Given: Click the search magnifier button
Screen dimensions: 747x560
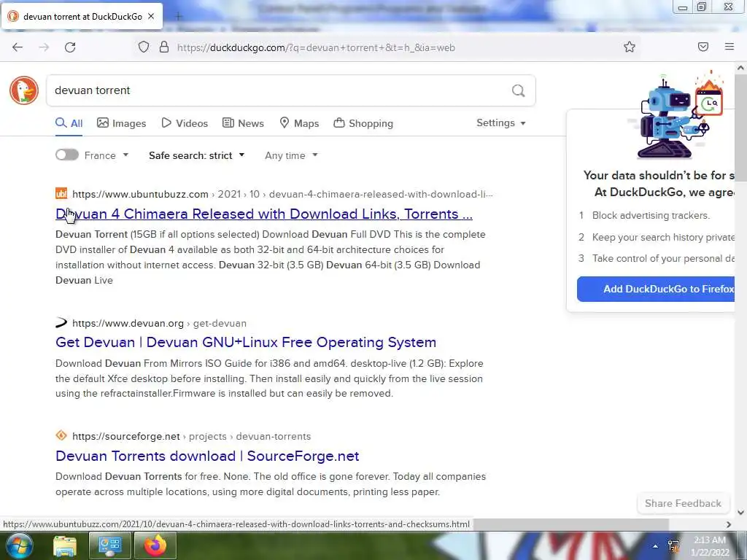Looking at the screenshot, I should 519,90.
